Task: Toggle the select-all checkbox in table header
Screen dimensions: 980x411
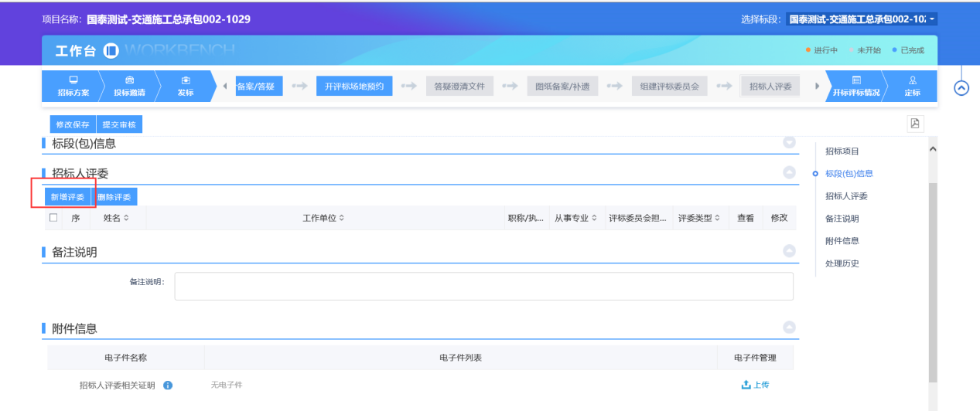Action: point(53,218)
